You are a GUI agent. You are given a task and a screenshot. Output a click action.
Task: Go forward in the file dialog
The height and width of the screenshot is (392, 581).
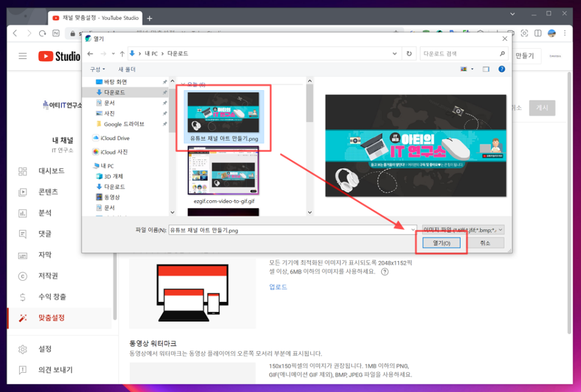(x=103, y=54)
